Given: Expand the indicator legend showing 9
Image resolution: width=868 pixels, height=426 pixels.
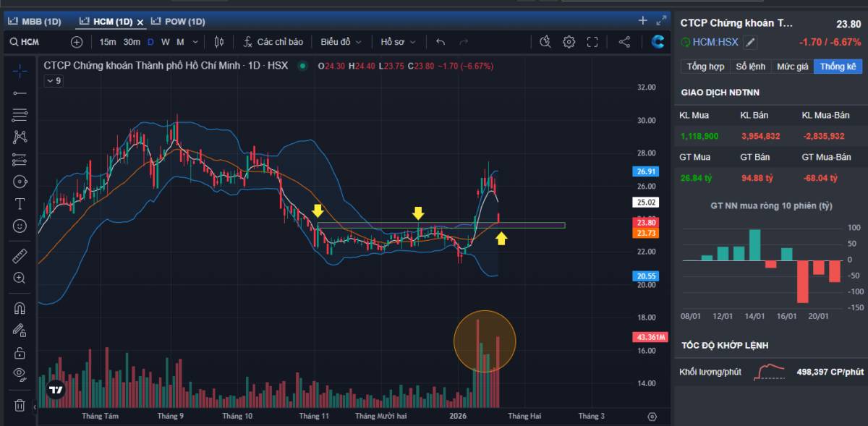Looking at the screenshot, I should pos(54,81).
